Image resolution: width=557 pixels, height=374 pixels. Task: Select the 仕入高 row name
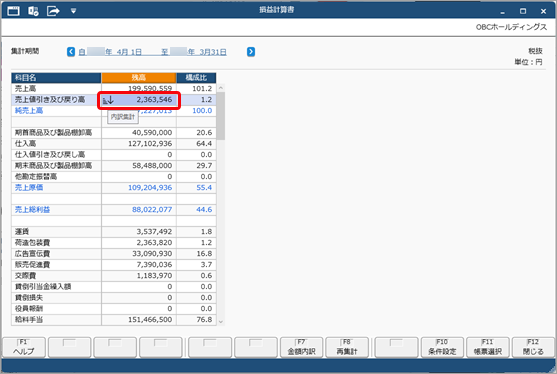pos(25,144)
